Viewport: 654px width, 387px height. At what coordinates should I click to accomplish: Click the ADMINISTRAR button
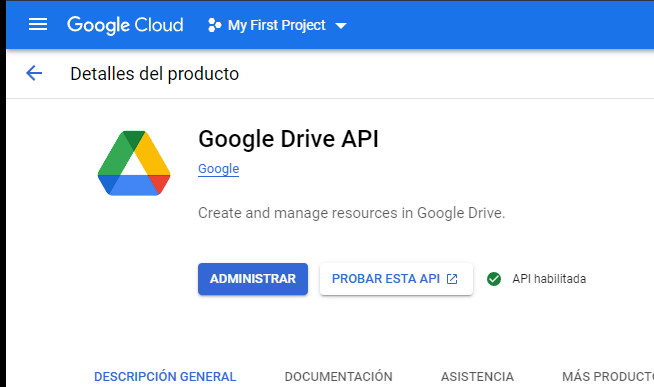pyautogui.click(x=253, y=279)
